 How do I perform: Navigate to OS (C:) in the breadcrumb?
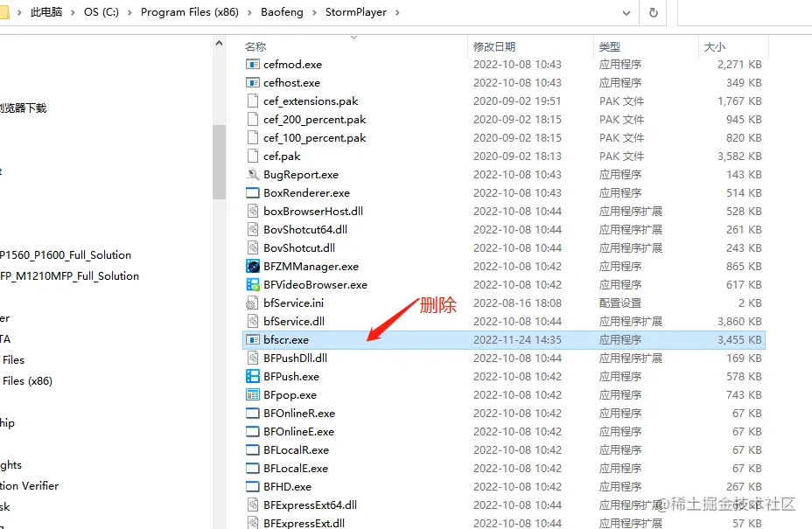pos(101,12)
